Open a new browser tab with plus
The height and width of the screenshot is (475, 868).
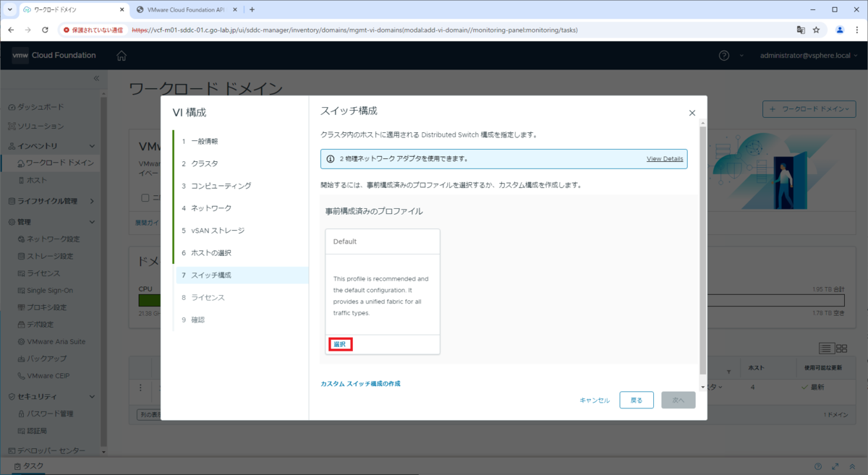[252, 9]
